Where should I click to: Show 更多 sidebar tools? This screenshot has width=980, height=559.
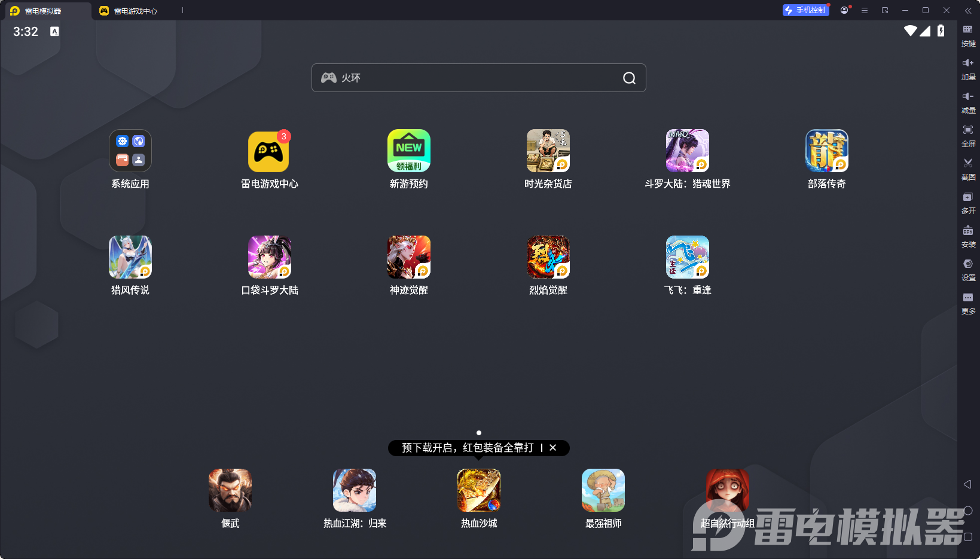pyautogui.click(x=968, y=303)
